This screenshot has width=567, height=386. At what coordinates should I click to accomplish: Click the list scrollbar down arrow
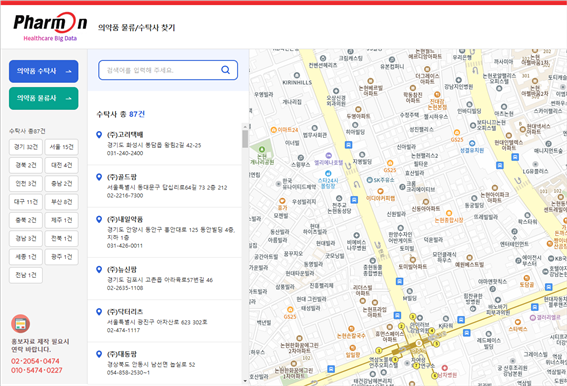click(245, 381)
